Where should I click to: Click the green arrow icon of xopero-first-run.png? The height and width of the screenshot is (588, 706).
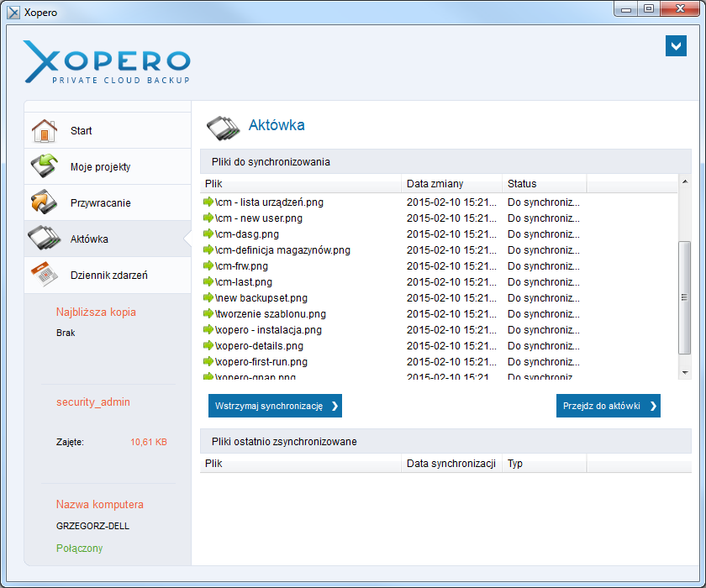coord(208,362)
